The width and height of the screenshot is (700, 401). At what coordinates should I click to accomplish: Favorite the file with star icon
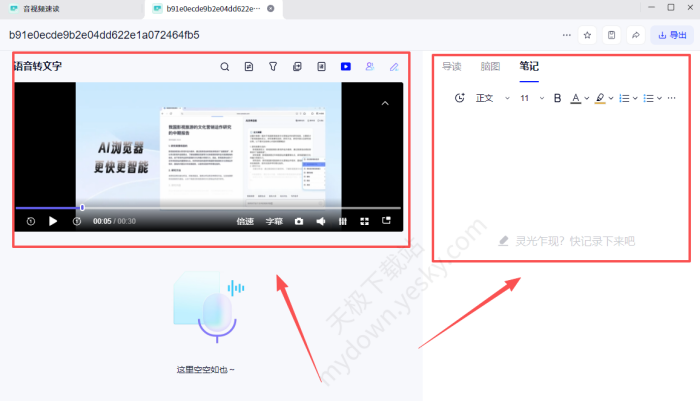pos(588,35)
